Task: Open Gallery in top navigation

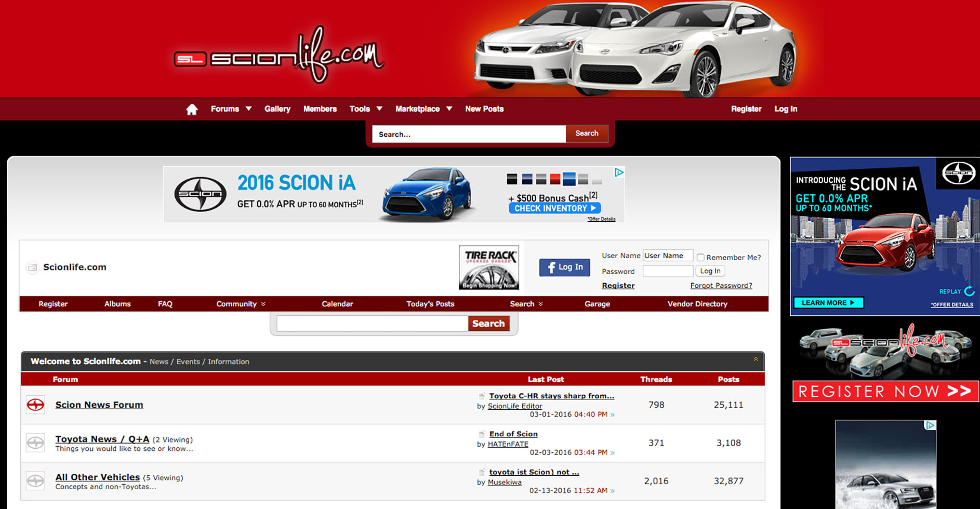Action: (x=277, y=109)
